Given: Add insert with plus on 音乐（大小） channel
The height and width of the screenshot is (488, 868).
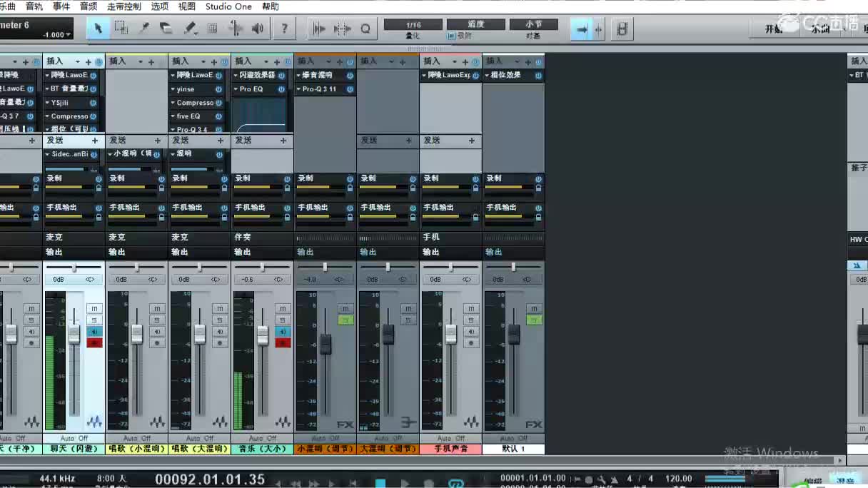Looking at the screenshot, I should (277, 62).
